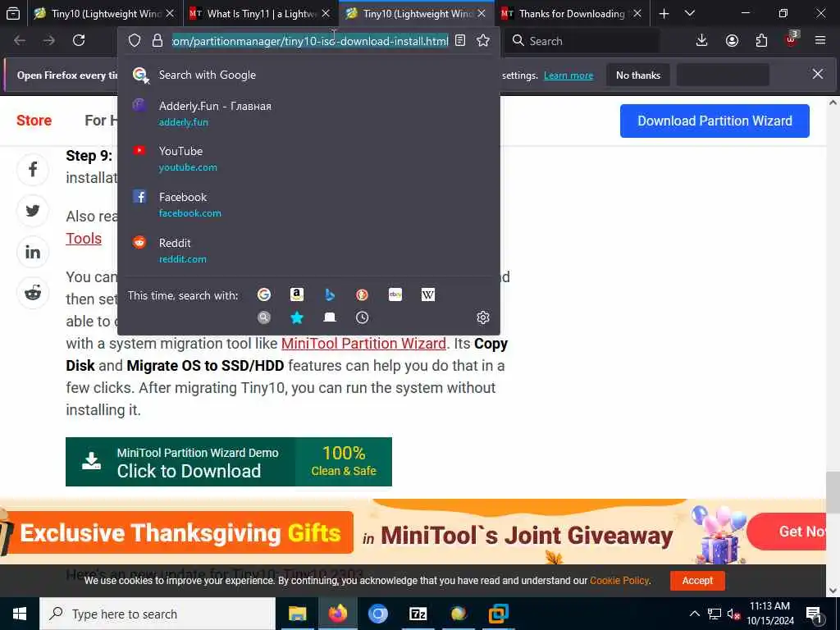Click muted volume icon in tray
Screen dimensions: 840x630
pyautogui.click(x=734, y=614)
